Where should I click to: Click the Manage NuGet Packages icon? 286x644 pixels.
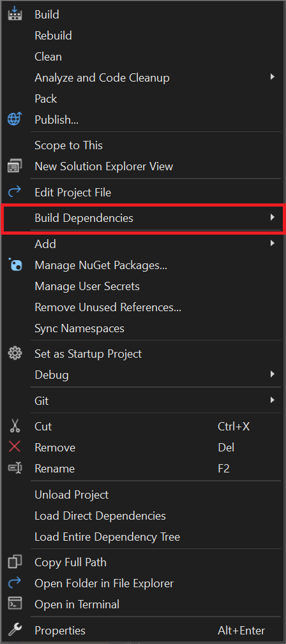(15, 265)
